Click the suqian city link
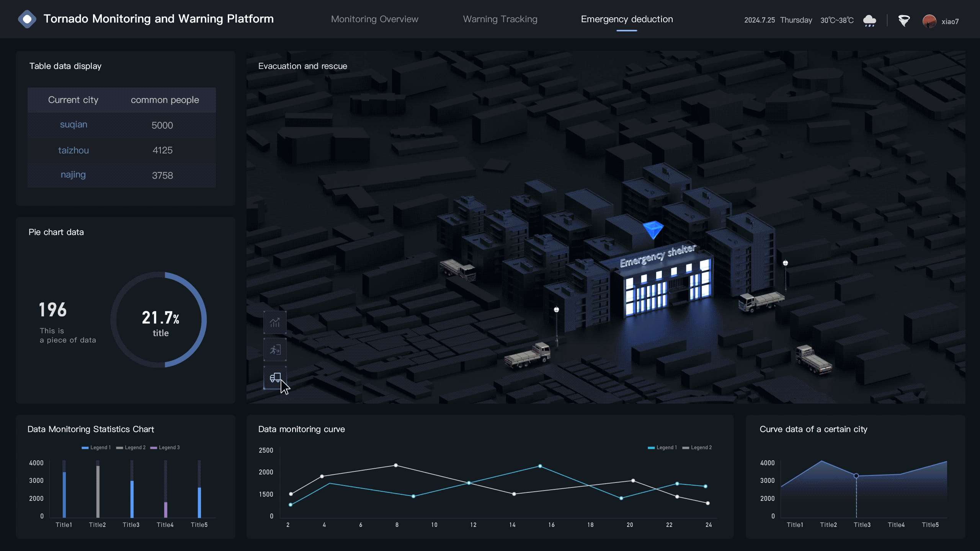Screen dimensions: 980x551 point(73,125)
